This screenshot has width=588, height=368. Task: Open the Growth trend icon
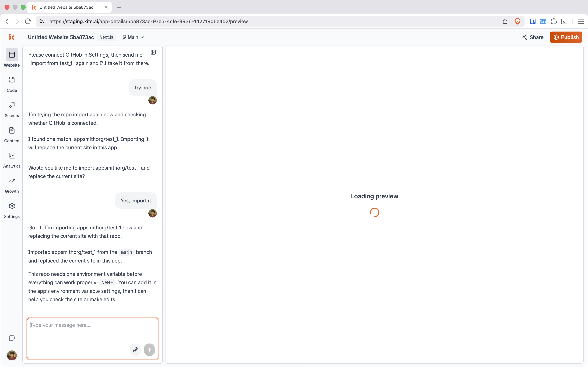coord(12,181)
